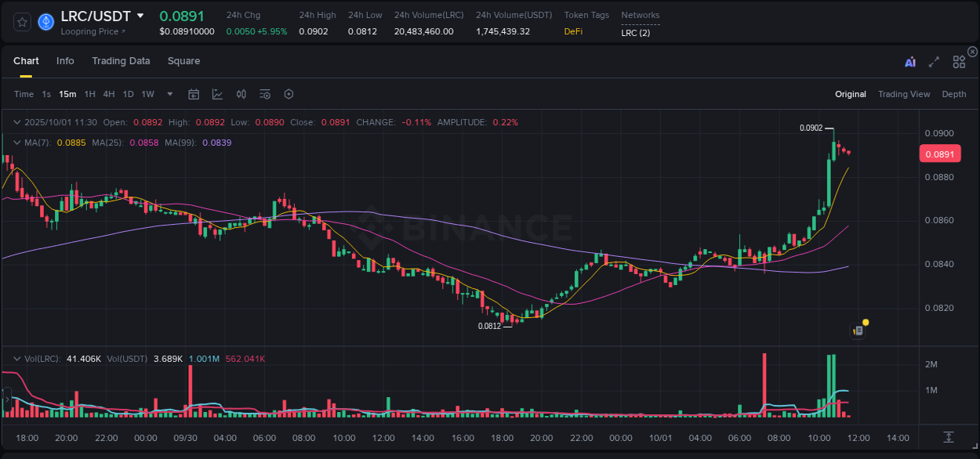Open the Square tab

(x=183, y=61)
